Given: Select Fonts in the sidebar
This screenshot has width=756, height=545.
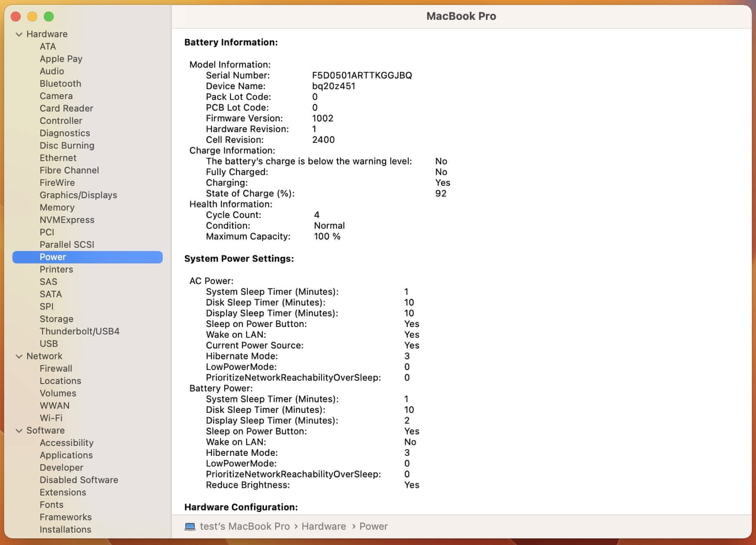Looking at the screenshot, I should coord(52,505).
